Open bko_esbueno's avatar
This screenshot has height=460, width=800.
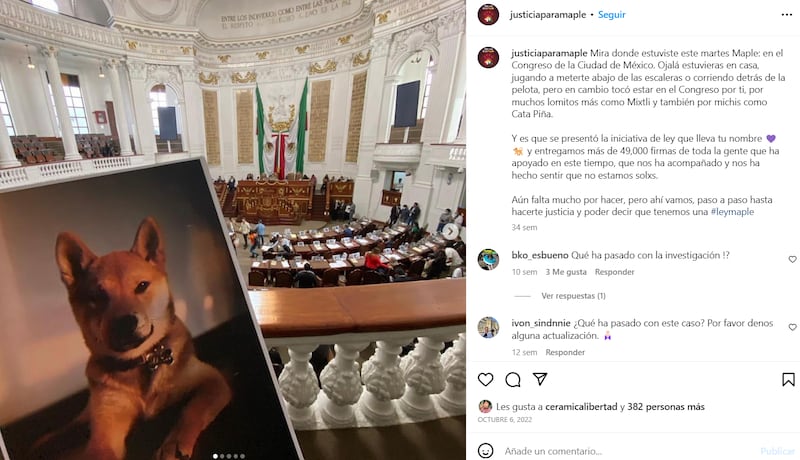tap(488, 259)
